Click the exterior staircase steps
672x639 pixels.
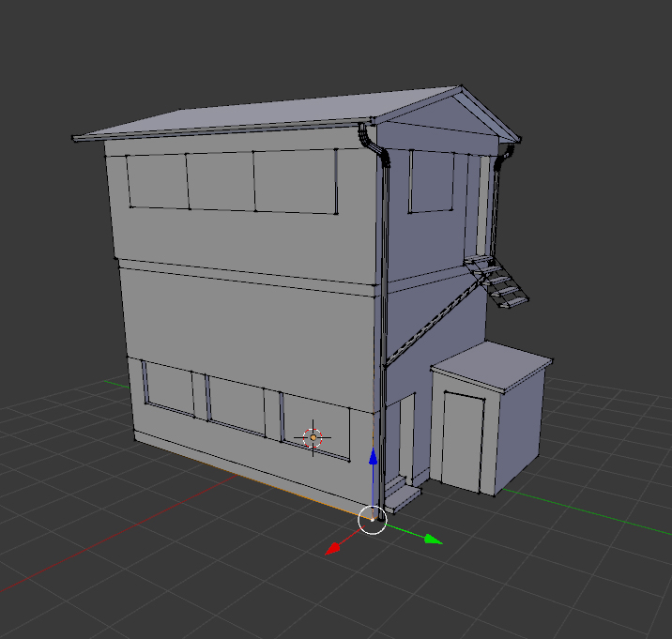[496, 281]
